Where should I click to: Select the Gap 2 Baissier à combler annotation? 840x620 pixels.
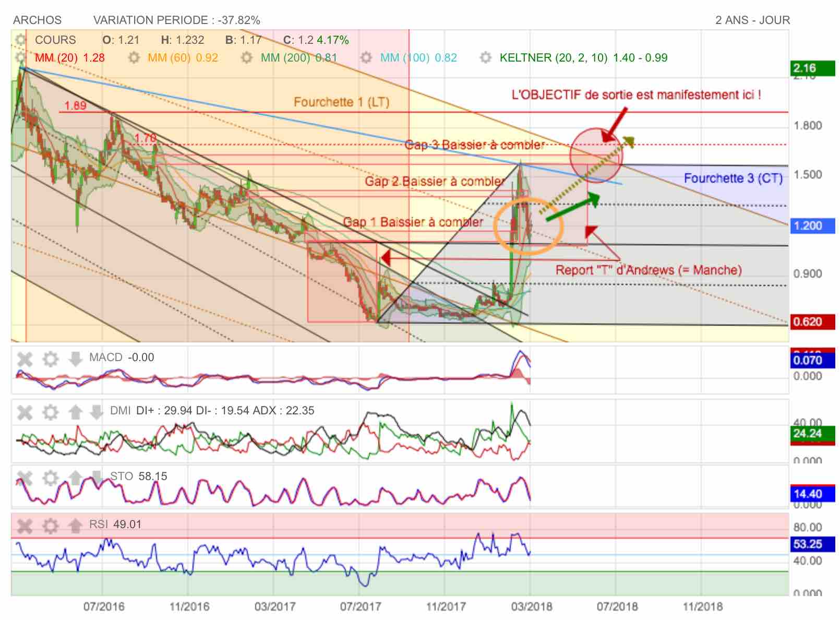[x=435, y=182]
